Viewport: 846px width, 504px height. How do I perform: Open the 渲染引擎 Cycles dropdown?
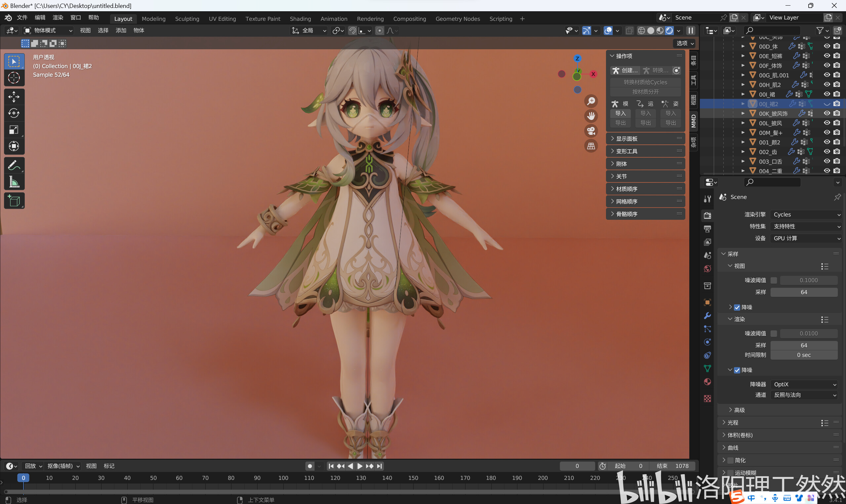[806, 214]
